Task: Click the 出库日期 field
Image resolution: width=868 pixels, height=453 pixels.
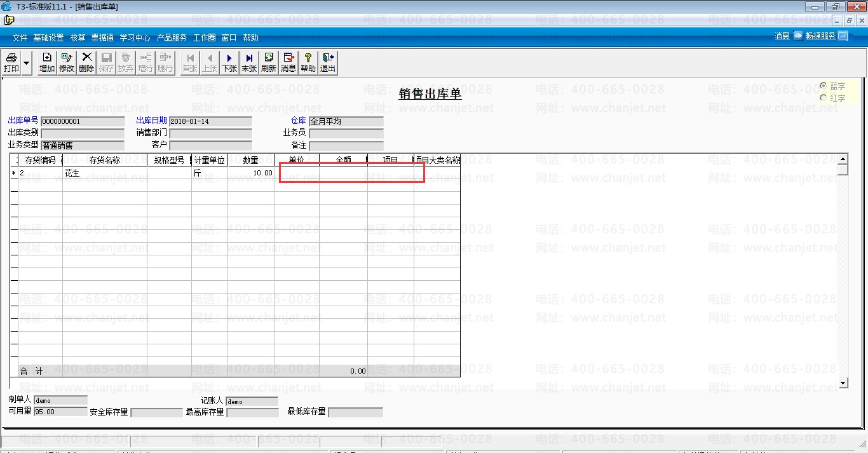Action: (x=210, y=121)
